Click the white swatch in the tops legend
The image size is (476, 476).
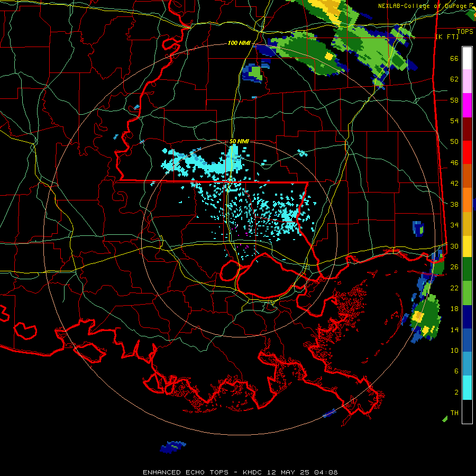(x=467, y=58)
